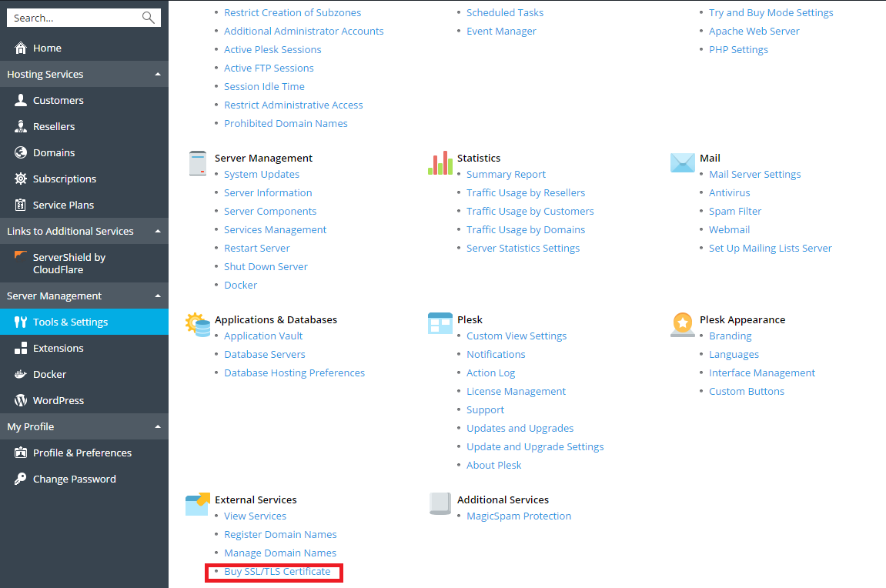Collapse the Hosting Services sidebar group

coord(158,75)
